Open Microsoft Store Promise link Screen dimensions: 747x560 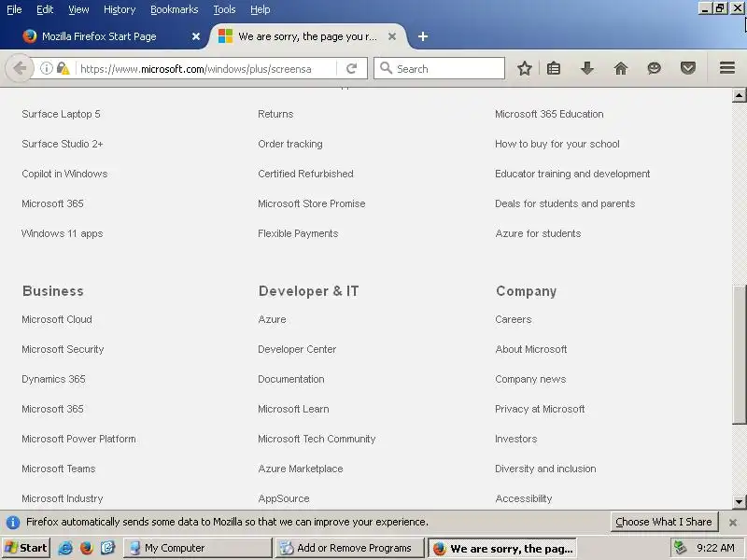312,203
